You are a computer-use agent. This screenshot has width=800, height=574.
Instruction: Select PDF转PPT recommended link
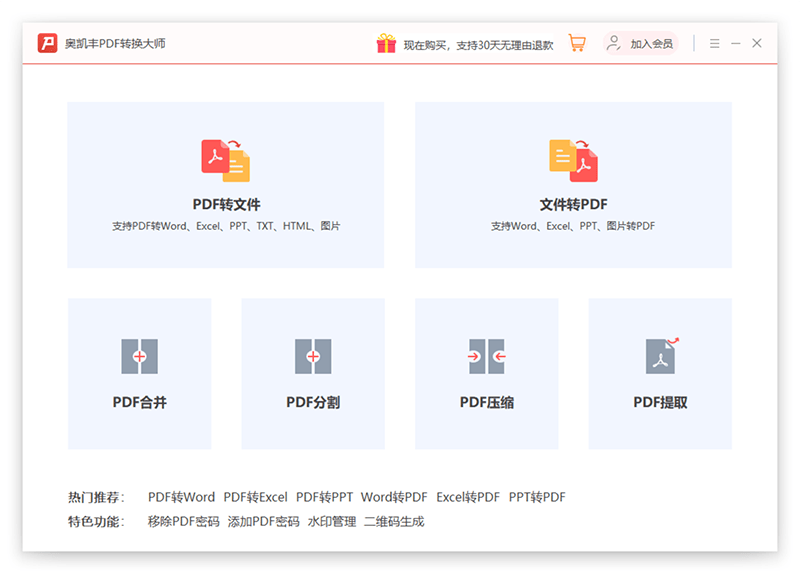[x=324, y=497]
